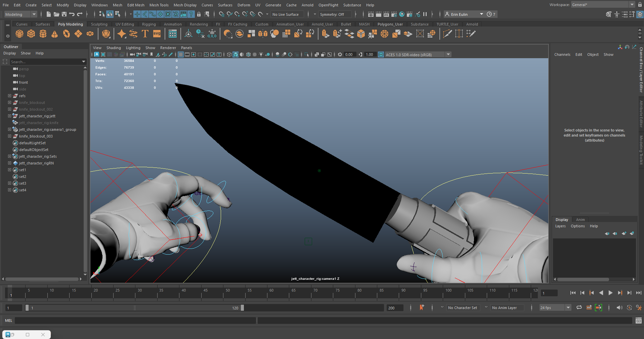Create a polygon plane from the shelf
644x339 pixels.
78,34
